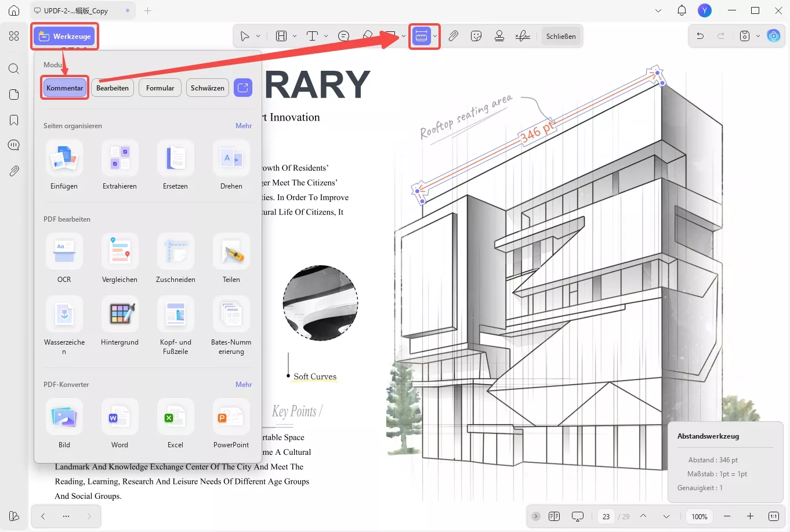Select the UPDF document tab
This screenshot has width=790, height=532.
click(x=76, y=10)
